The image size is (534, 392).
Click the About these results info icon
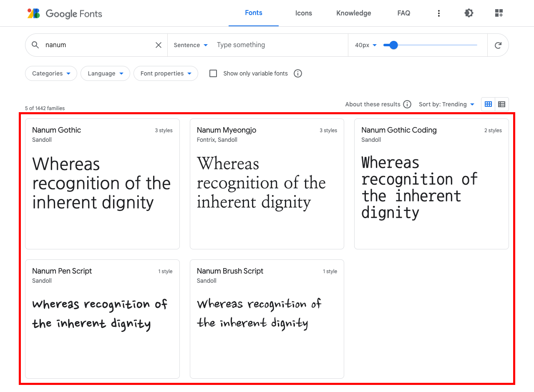point(407,104)
